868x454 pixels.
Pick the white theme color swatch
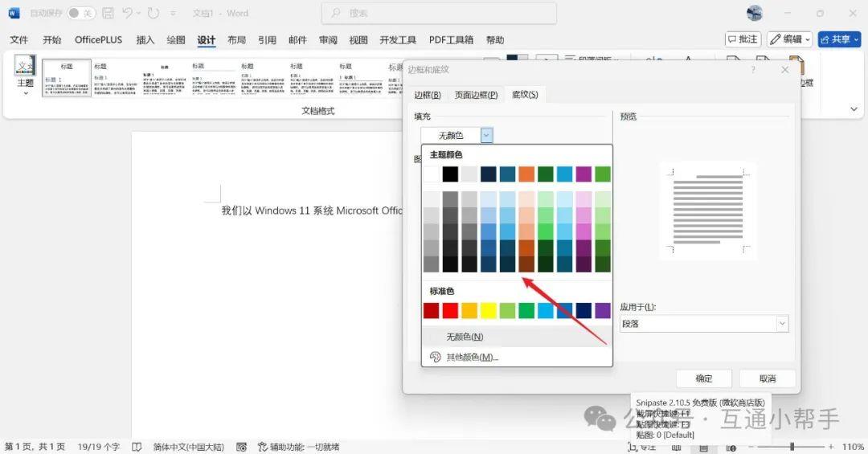click(x=432, y=174)
